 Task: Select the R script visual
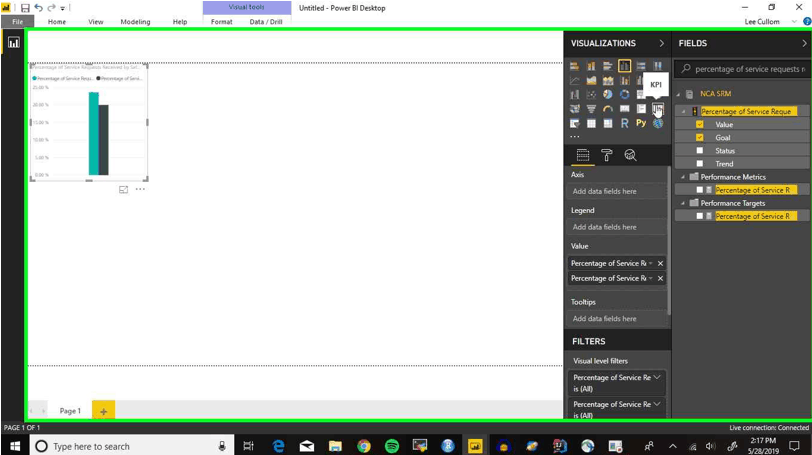click(625, 123)
